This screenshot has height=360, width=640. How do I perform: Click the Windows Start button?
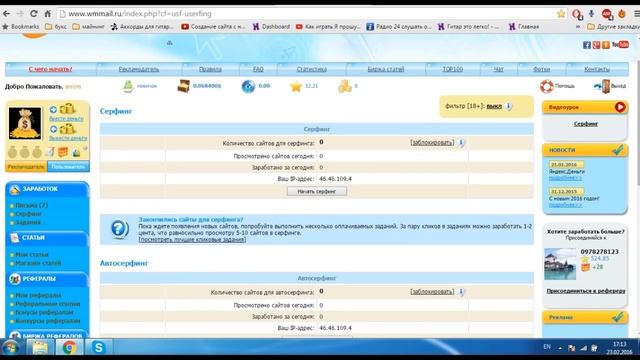click(11, 348)
